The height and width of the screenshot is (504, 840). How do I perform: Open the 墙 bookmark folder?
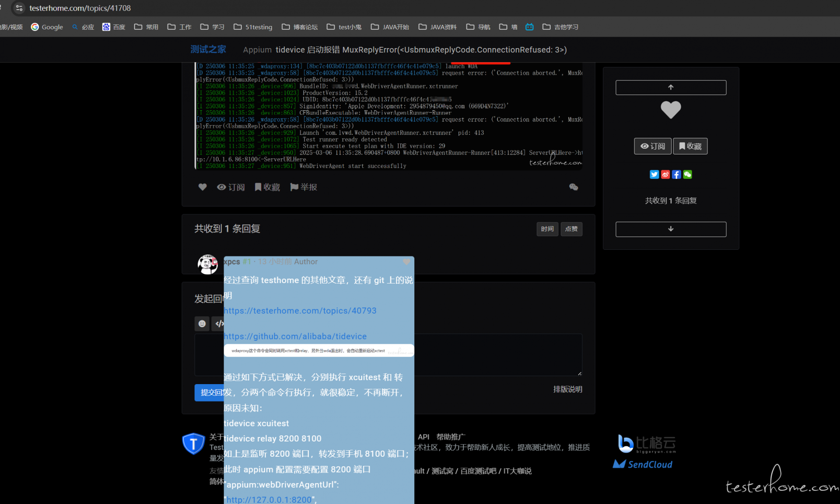(508, 27)
